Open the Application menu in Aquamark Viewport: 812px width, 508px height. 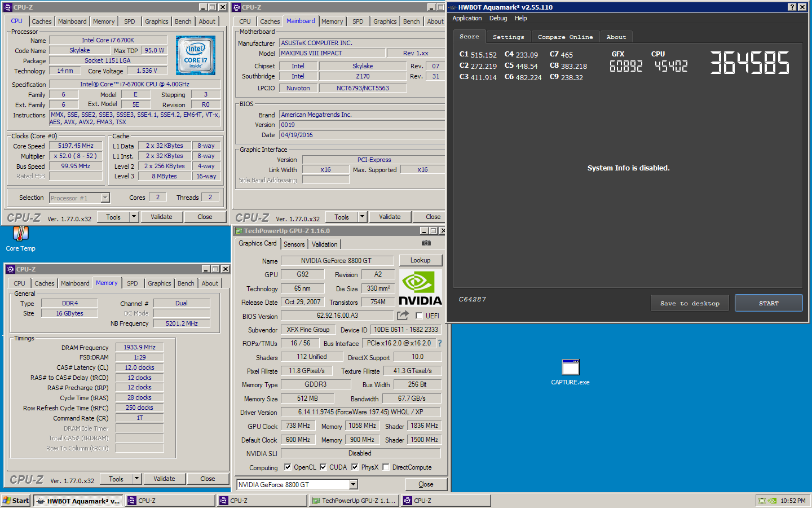tap(467, 19)
